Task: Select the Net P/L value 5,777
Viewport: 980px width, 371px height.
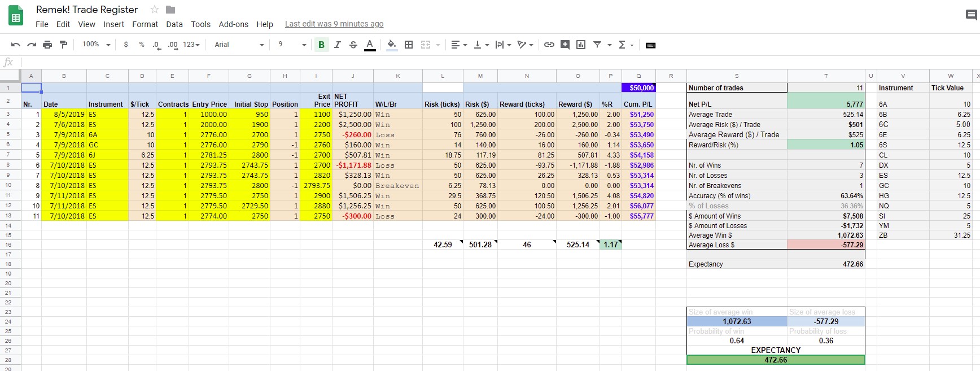Action: (826, 101)
